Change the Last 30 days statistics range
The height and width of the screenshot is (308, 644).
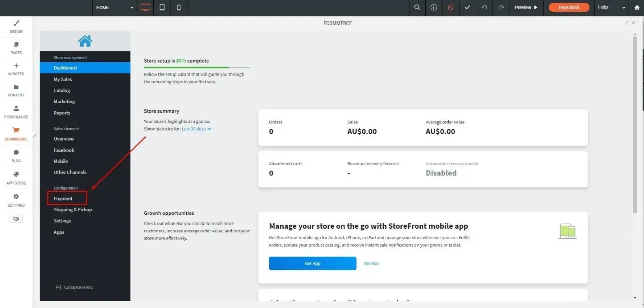pyautogui.click(x=197, y=129)
